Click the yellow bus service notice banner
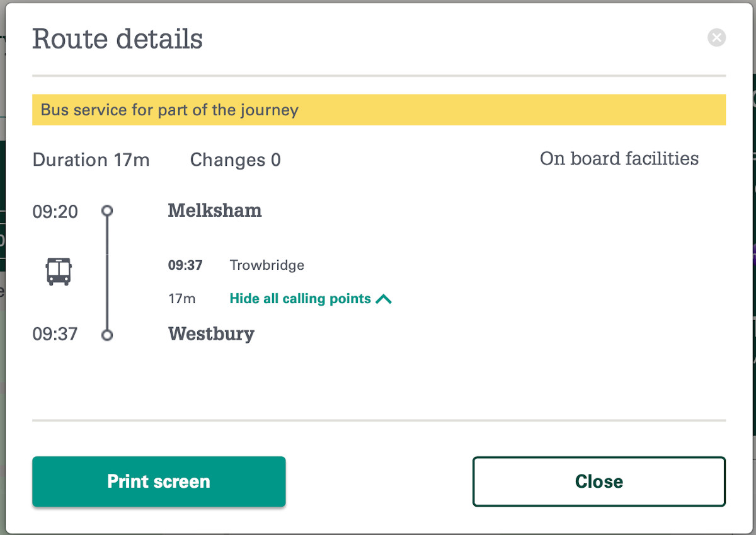756x535 pixels. (379, 110)
